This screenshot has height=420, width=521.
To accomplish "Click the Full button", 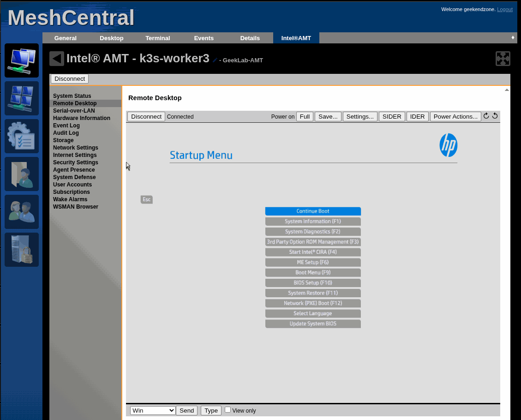I will click(x=305, y=117).
